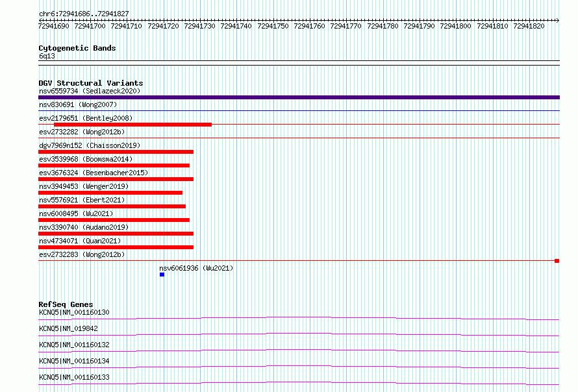578x392 pixels.
Task: Click the small red esv2732283 end block
Action: (x=557, y=261)
